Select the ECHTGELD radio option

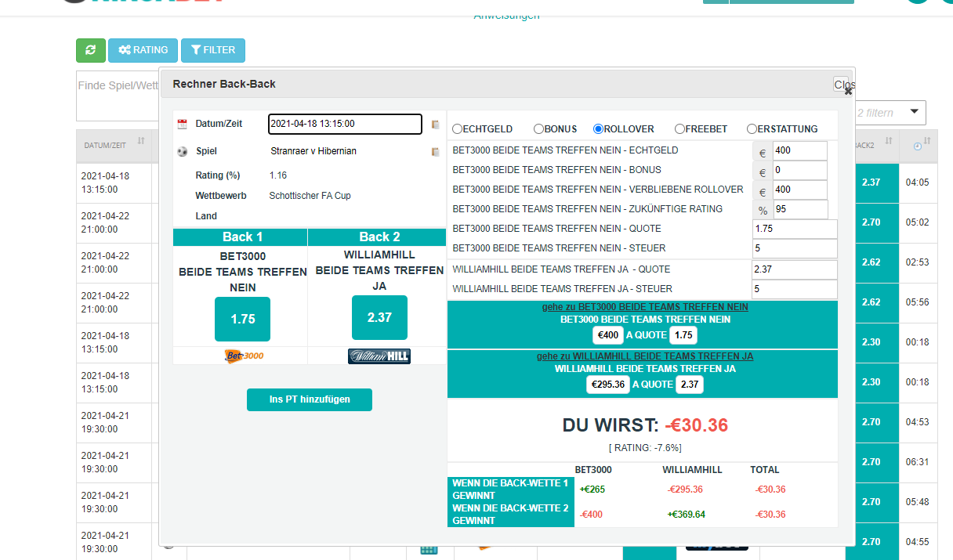point(458,129)
